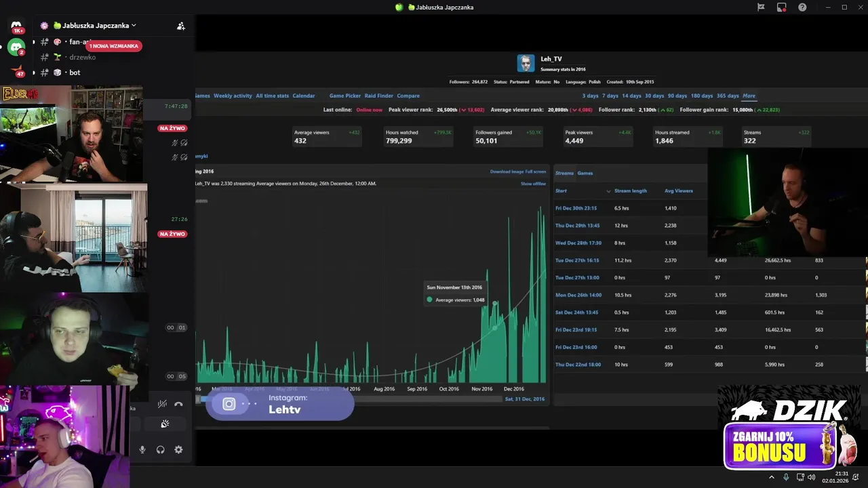Open Discord direct messages home icon
Image resolution: width=868 pixels, height=488 pixels.
(x=16, y=26)
